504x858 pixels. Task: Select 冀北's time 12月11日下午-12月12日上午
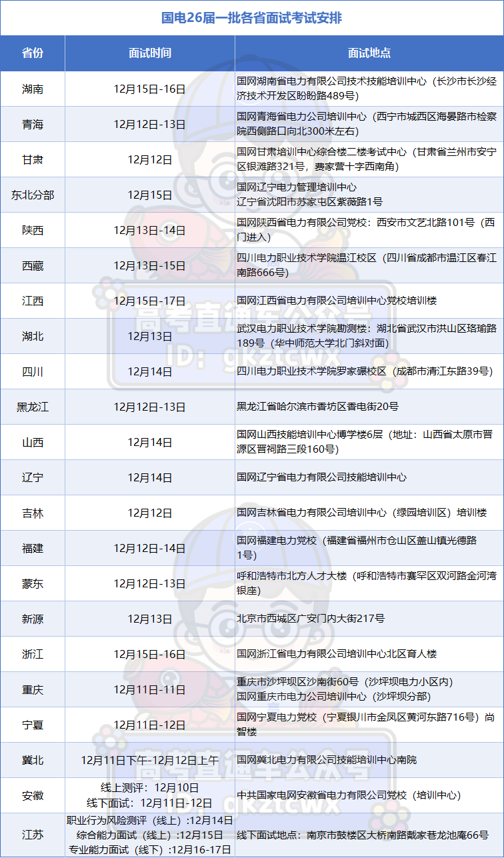click(x=150, y=759)
